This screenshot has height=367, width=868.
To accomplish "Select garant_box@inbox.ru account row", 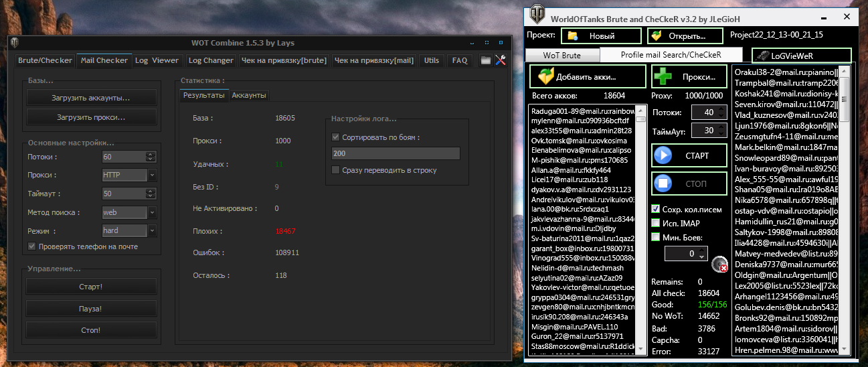I will [582, 248].
